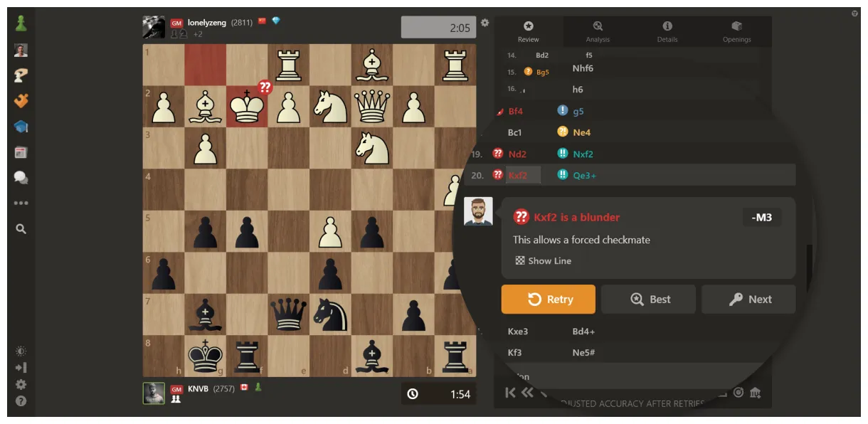Click the Retry button
This screenshot has height=424, width=868.
548,299
